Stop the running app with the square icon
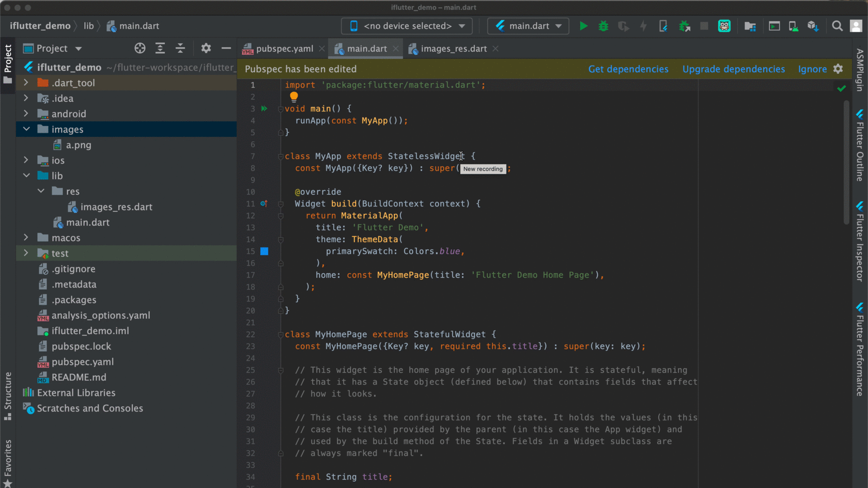868x488 pixels. coord(704,26)
